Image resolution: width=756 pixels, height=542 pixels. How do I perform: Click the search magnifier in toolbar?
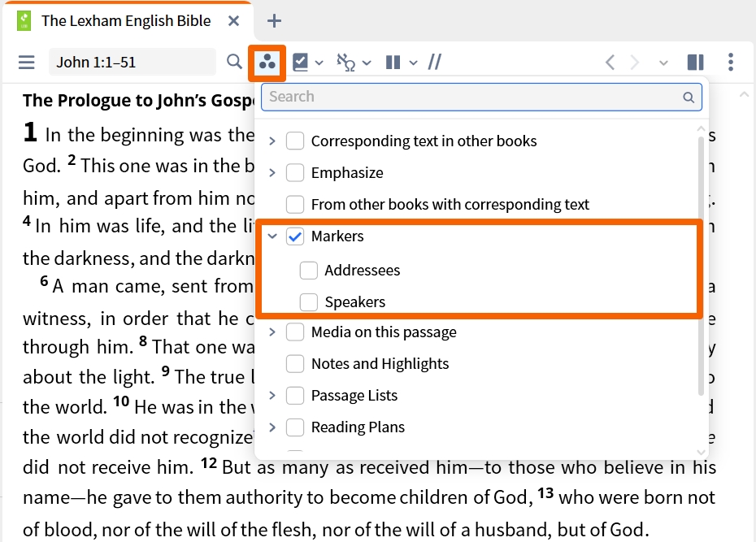234,62
